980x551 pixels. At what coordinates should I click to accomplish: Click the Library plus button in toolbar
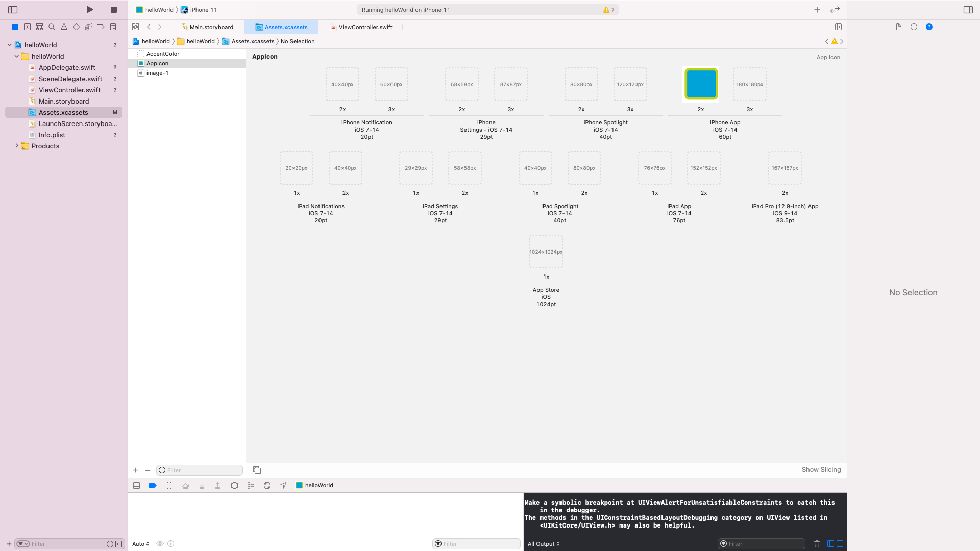[x=817, y=10]
